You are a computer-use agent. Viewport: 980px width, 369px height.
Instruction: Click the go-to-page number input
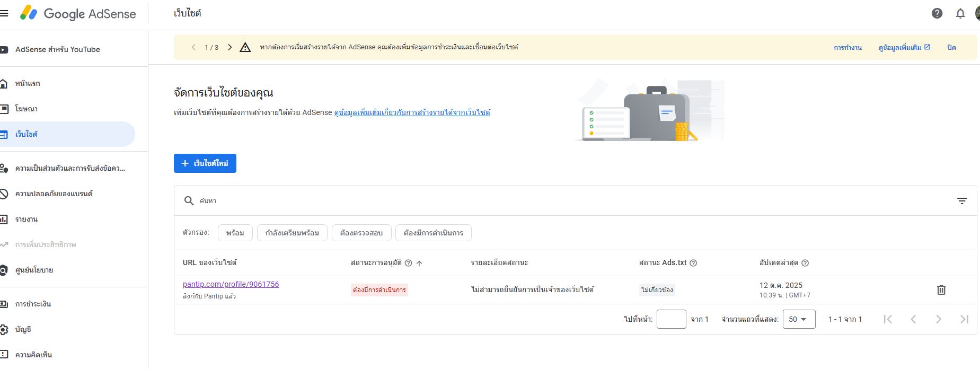(x=671, y=319)
